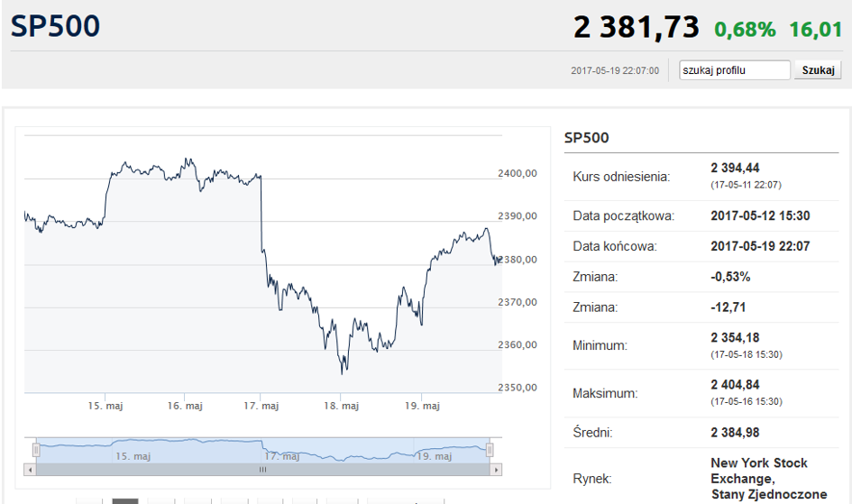Click the Minimum value 2 354,18
Viewport: 852px width, 504px height.
coord(735,337)
